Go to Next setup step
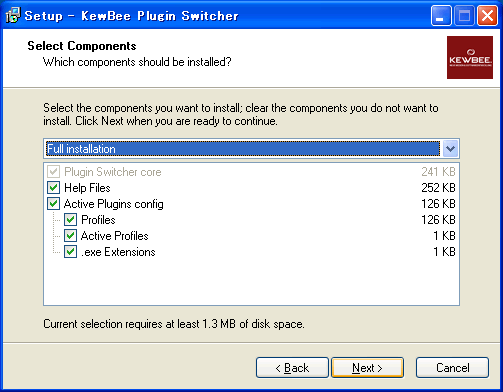Image resolution: width=503 pixels, height=392 pixels. pyautogui.click(x=367, y=368)
